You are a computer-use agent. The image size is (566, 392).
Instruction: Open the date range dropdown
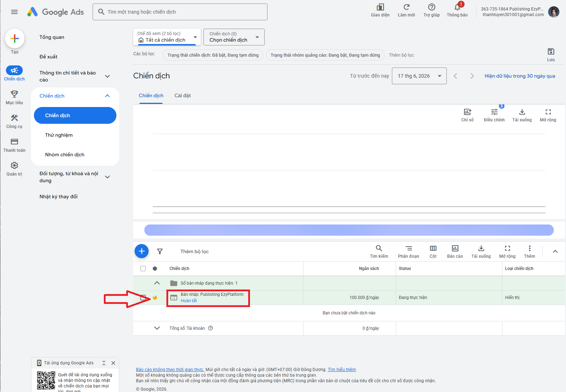pos(419,76)
